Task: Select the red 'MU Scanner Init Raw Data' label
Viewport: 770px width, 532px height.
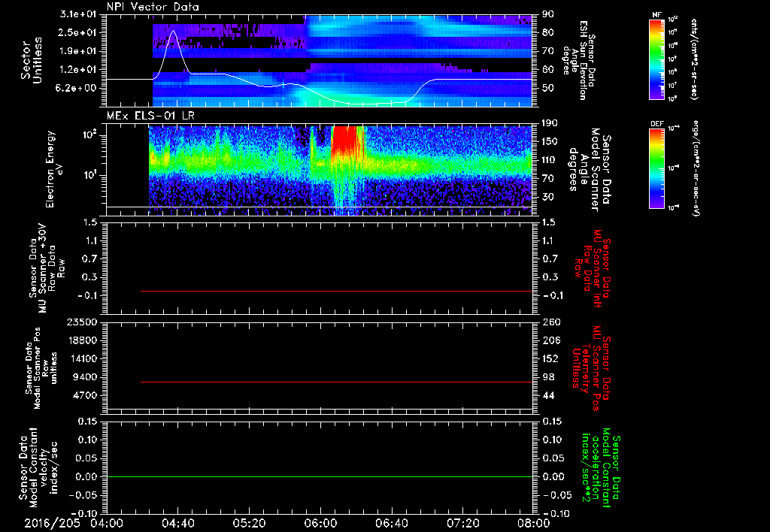Action: tap(593, 268)
